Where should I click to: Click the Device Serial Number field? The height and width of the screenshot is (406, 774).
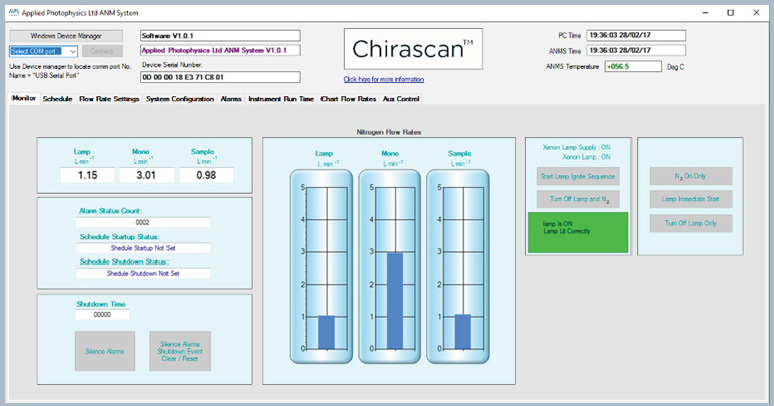(x=220, y=77)
